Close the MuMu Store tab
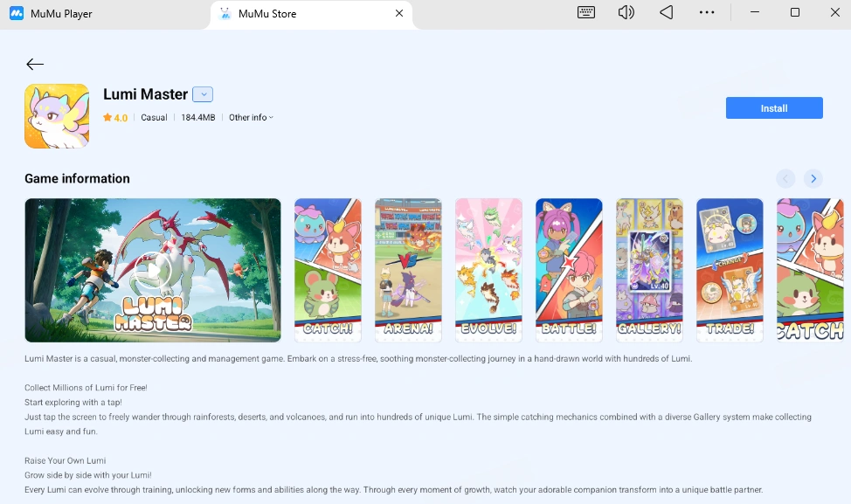This screenshot has width=851, height=504. tap(399, 13)
